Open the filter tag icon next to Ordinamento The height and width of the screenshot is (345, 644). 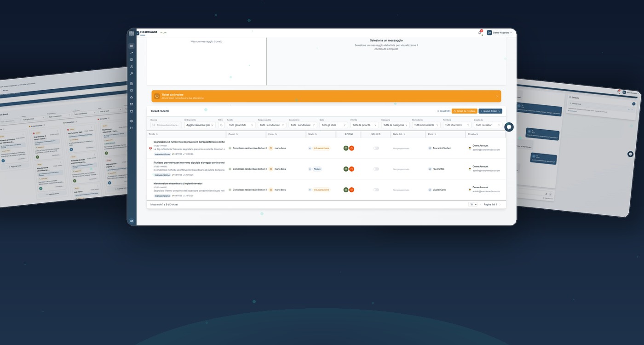point(220,125)
